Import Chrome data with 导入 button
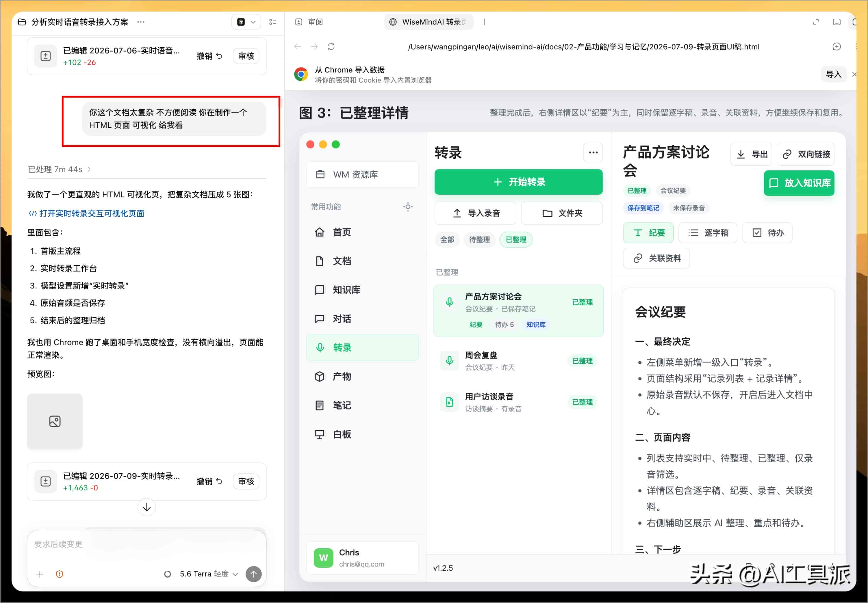 point(833,75)
